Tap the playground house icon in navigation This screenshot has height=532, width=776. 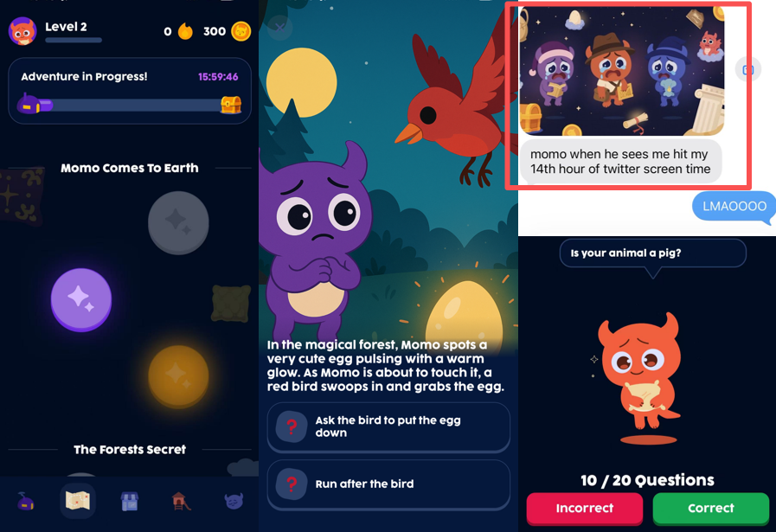click(181, 502)
